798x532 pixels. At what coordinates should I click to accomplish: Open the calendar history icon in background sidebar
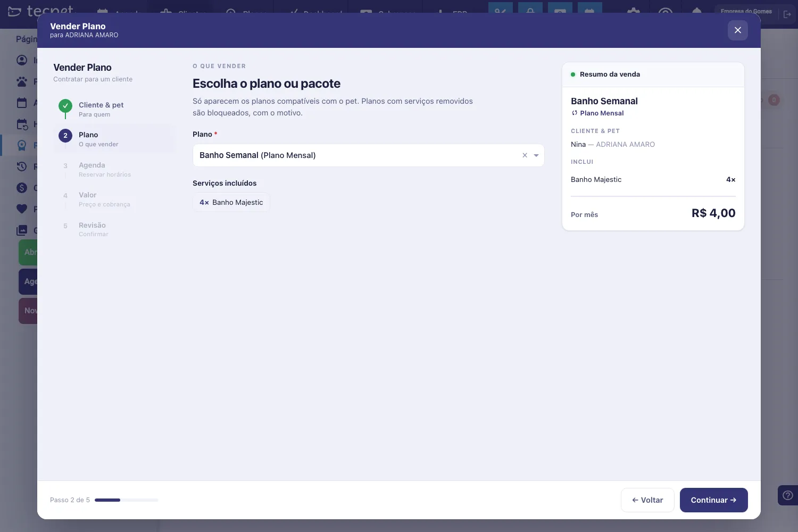coord(22,124)
